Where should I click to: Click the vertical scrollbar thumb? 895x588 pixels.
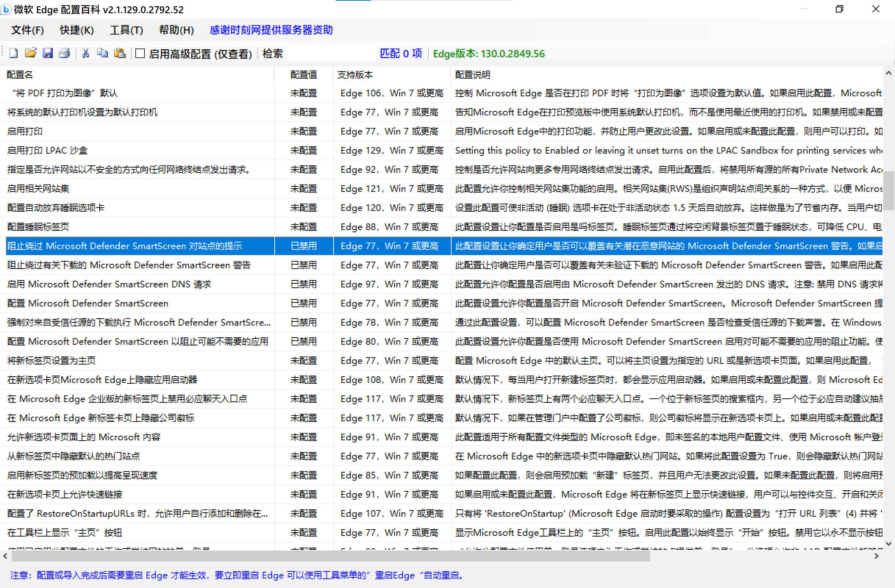point(889,191)
